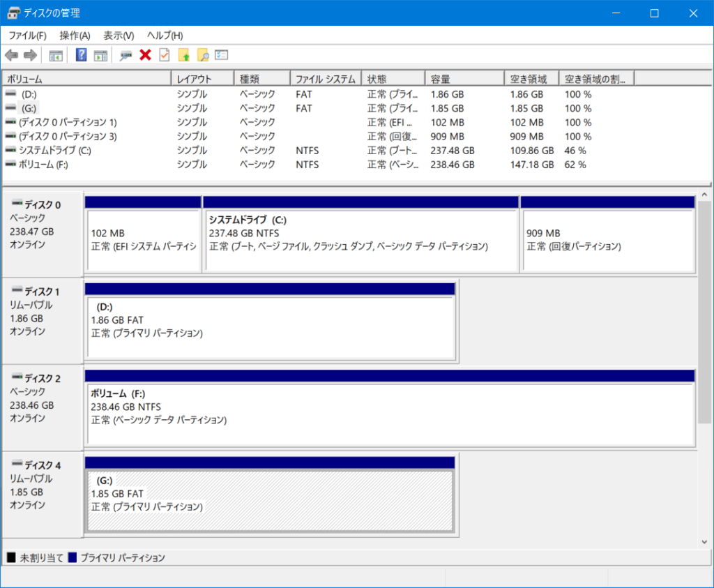
Task: Open the 表示(V) menu
Action: 119,36
